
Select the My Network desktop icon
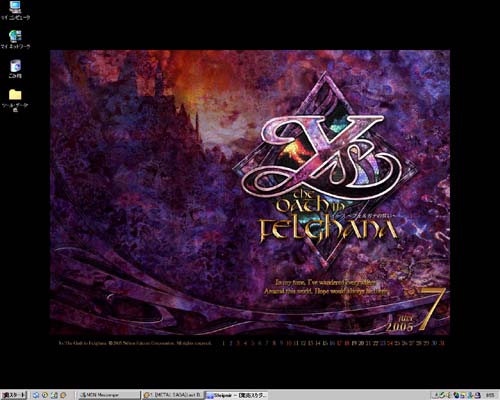pyautogui.click(x=15, y=40)
